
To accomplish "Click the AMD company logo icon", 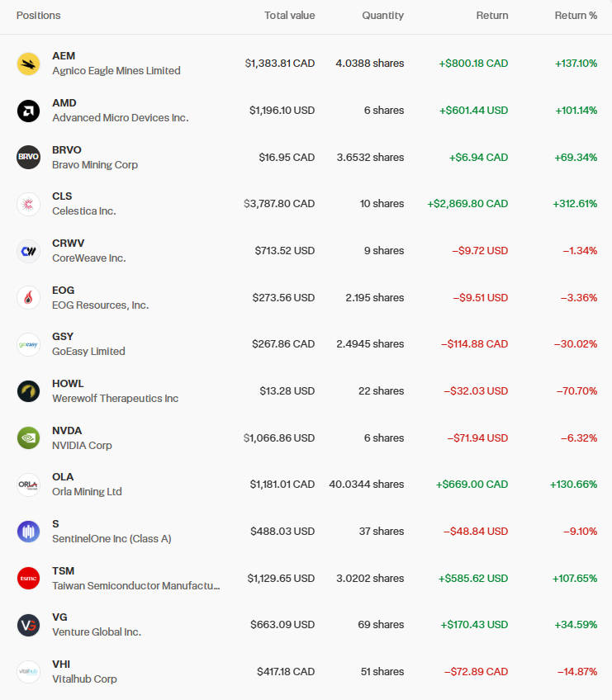I will coord(28,111).
